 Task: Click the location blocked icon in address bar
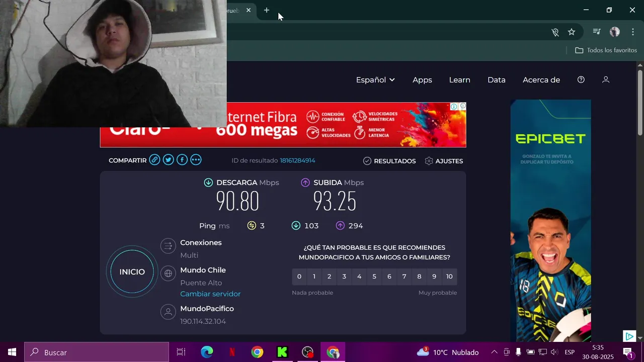click(x=555, y=32)
